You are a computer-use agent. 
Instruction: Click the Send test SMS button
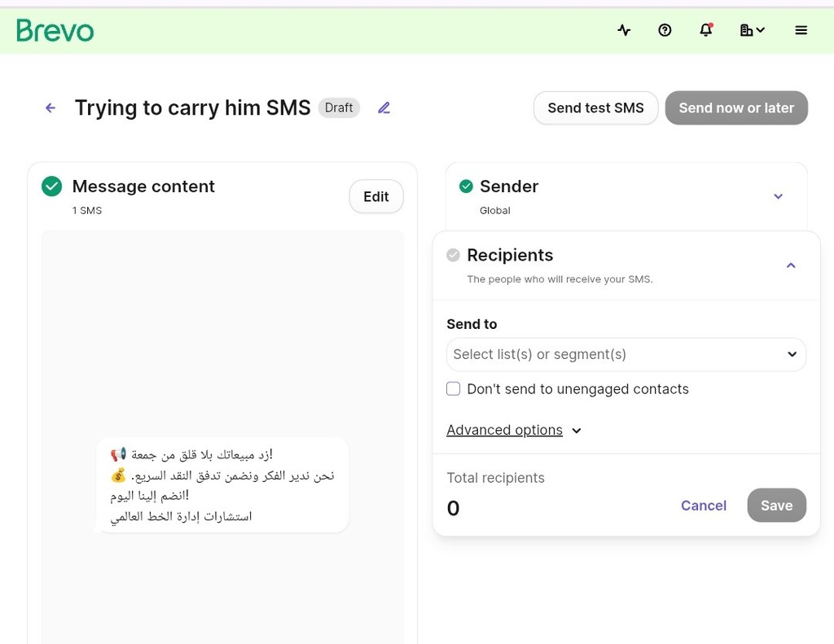tap(595, 108)
